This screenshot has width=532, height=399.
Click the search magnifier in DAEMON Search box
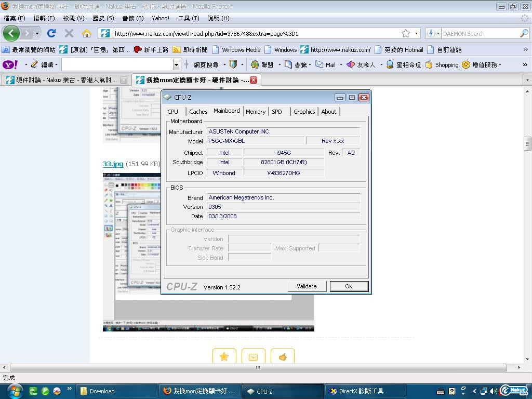pos(524,33)
